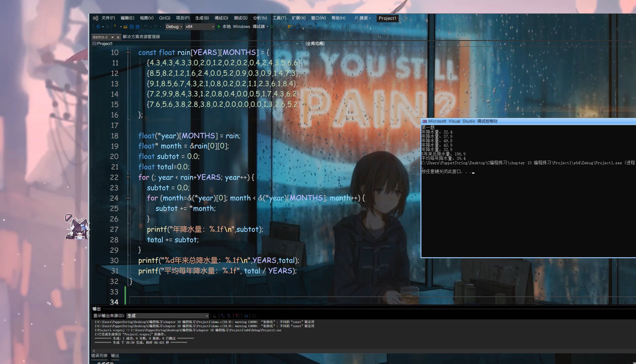The image size is (636, 364).
Task: Open the New Item dropdown arrow
Action: tap(121, 27)
